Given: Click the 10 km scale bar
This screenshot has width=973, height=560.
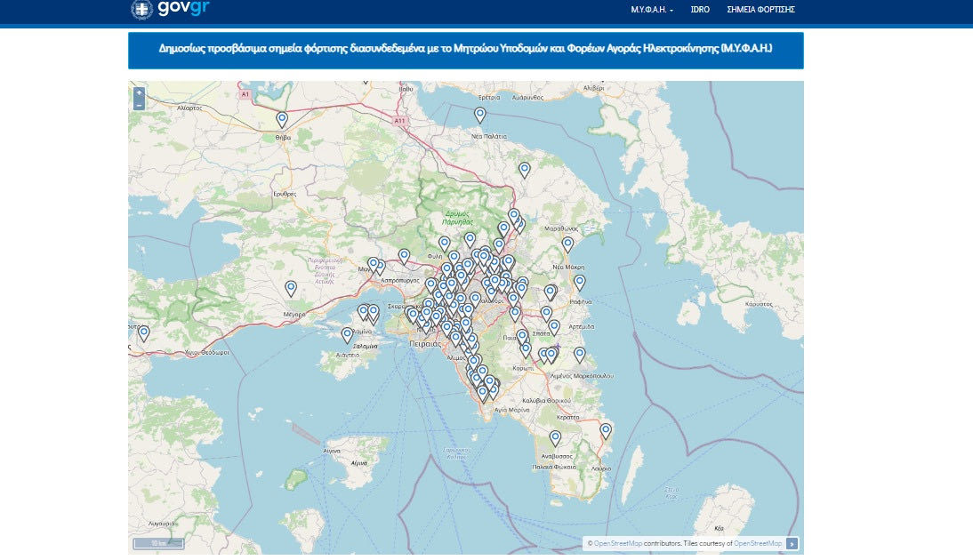Looking at the screenshot, I should (x=158, y=543).
